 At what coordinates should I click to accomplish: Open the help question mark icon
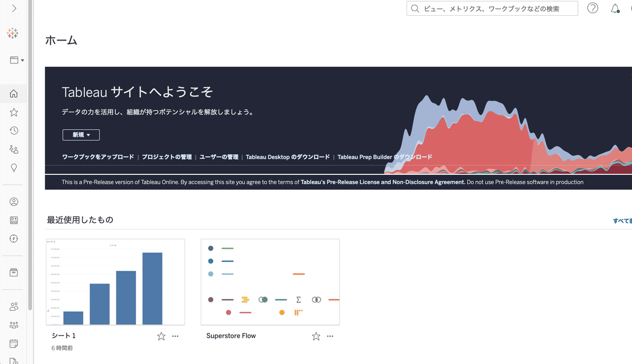pos(592,8)
